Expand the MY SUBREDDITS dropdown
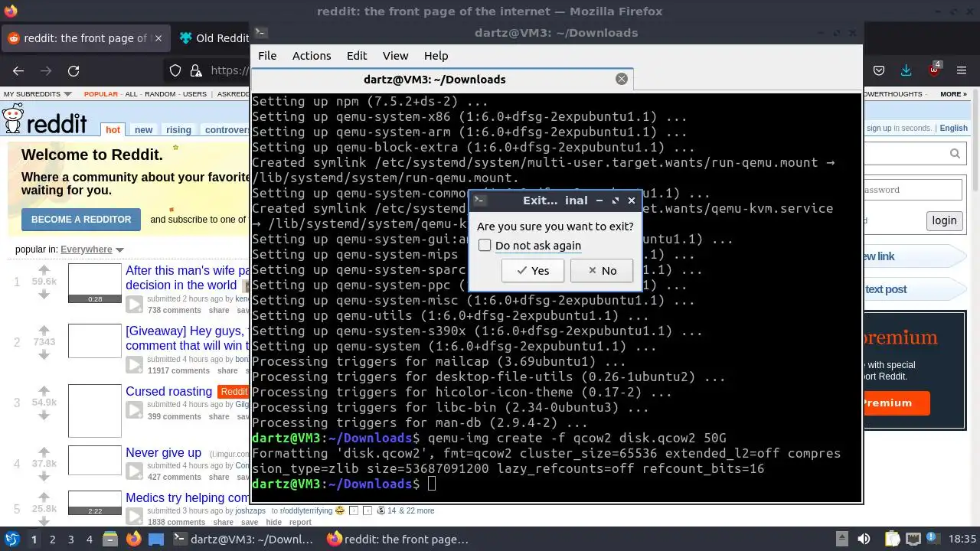 (38, 94)
